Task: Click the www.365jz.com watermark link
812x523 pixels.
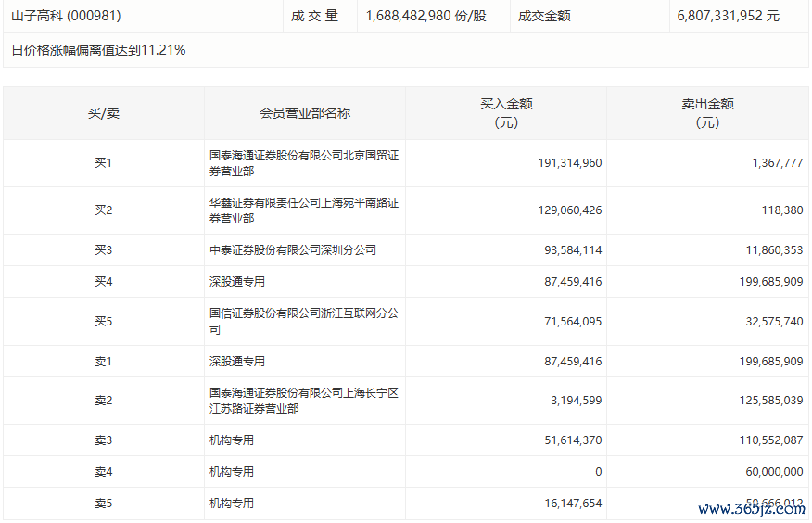Action: 752,509
